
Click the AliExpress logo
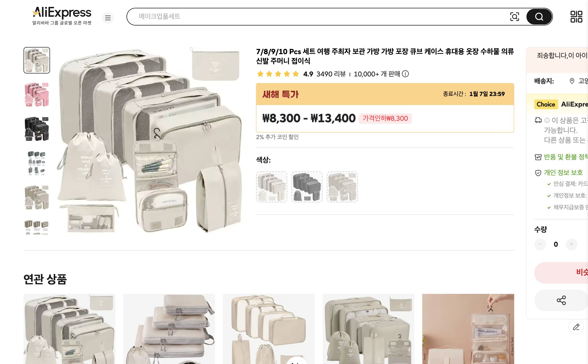[x=62, y=12]
